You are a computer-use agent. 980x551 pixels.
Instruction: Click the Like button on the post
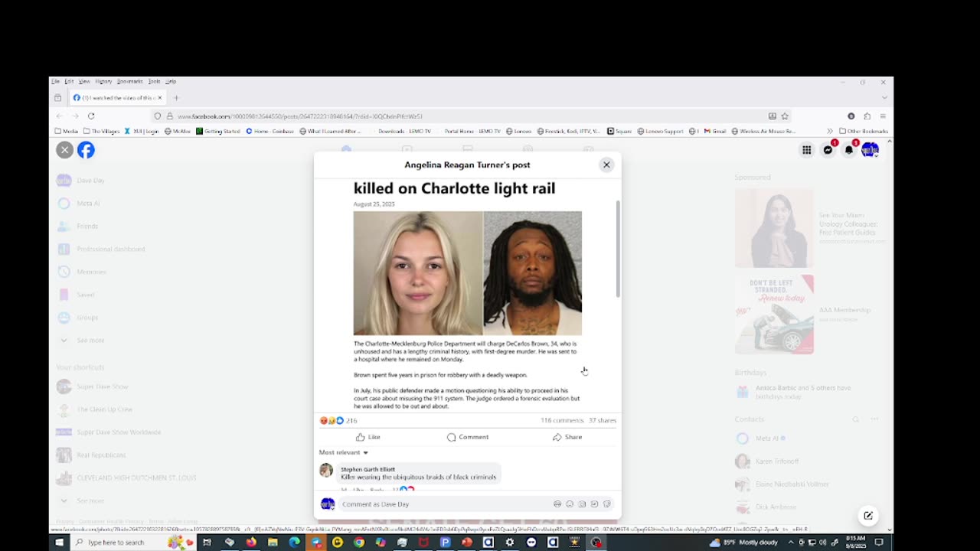[x=368, y=437]
